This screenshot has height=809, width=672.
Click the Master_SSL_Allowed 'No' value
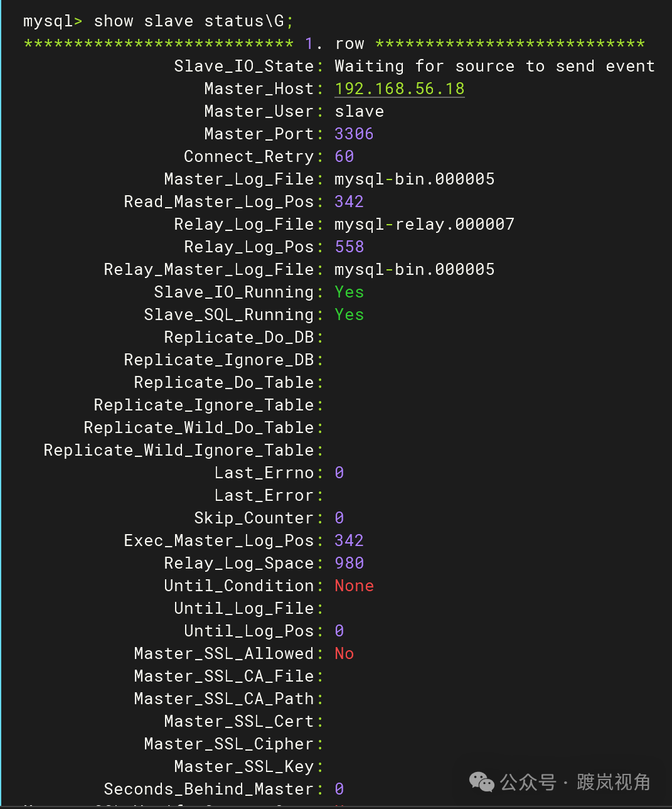pos(344,653)
